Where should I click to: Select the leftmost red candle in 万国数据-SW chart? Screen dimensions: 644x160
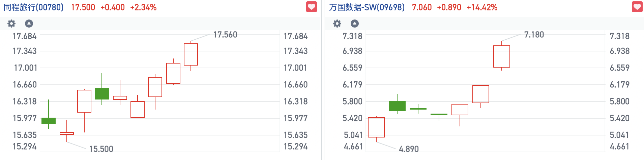click(376, 127)
